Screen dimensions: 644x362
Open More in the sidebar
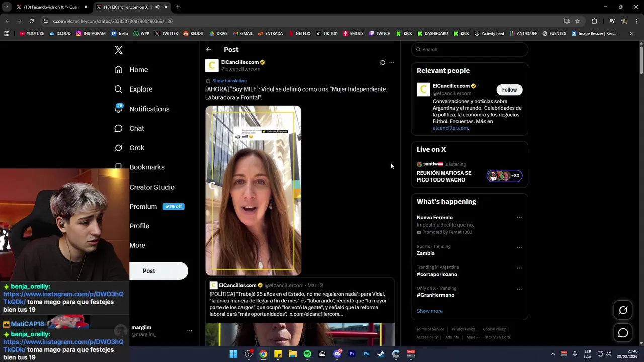pos(137,245)
